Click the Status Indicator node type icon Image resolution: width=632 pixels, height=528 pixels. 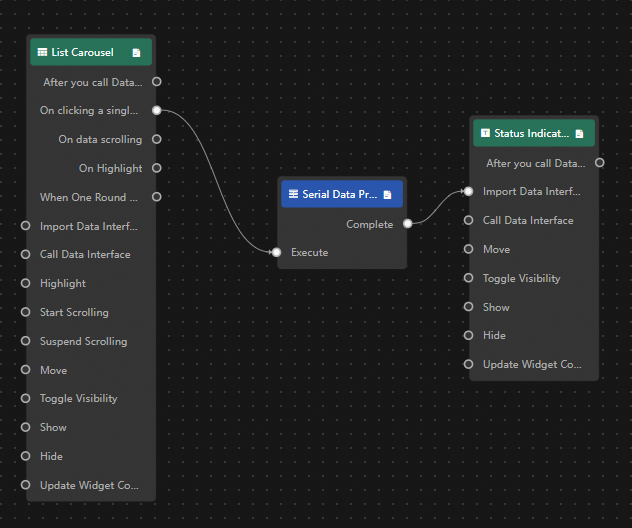[485, 133]
